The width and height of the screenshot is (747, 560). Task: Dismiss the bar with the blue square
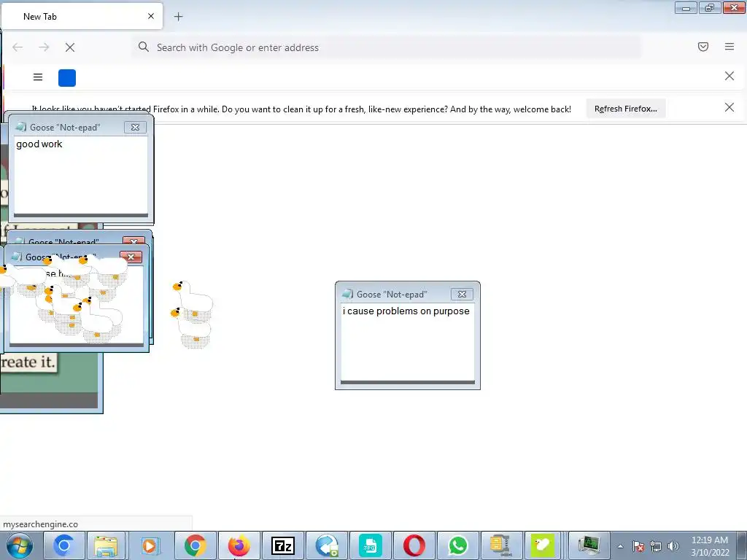pyautogui.click(x=729, y=76)
